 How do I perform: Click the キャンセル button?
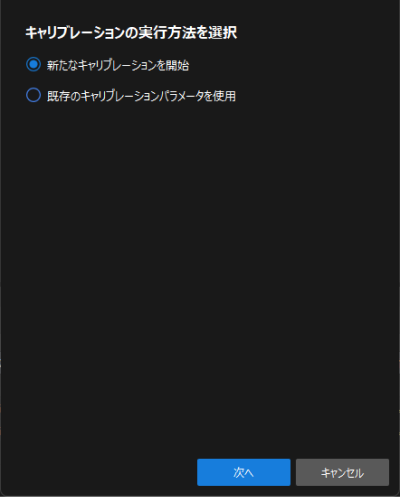pyautogui.click(x=342, y=472)
